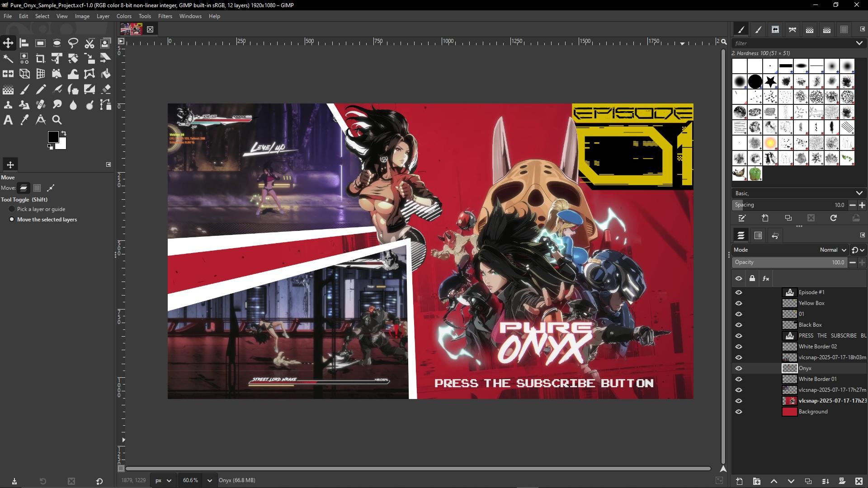Viewport: 868px width, 488px height.
Task: Delete the selected layer
Action: coord(859,481)
